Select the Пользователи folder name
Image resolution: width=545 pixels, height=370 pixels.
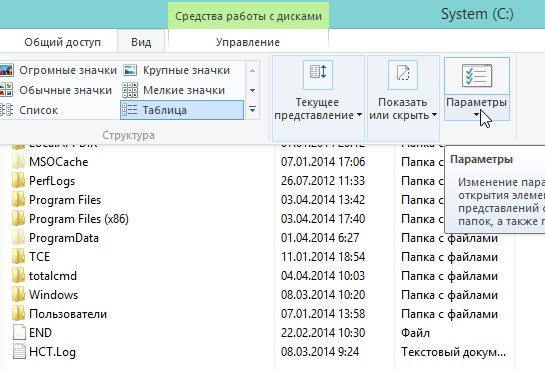pos(68,314)
